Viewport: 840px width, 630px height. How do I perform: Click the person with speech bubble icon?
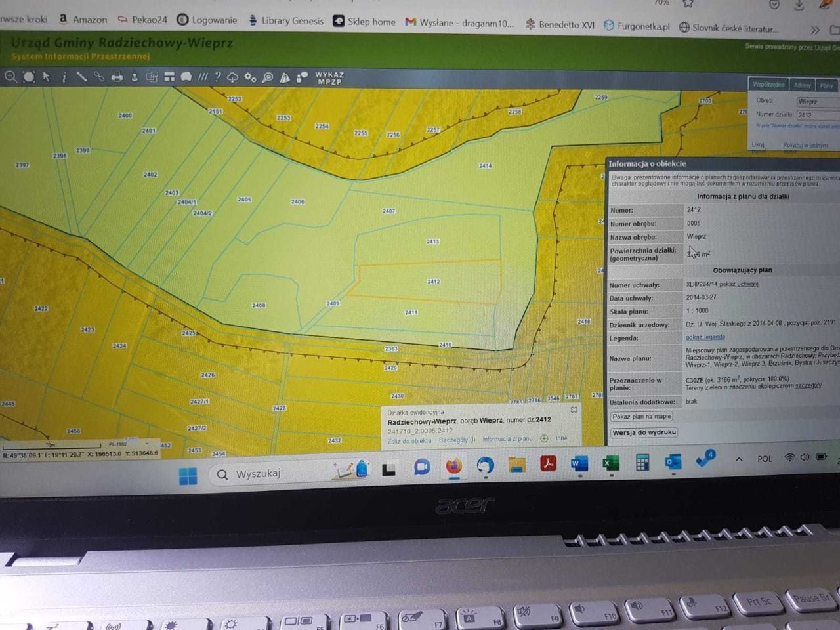[x=302, y=77]
